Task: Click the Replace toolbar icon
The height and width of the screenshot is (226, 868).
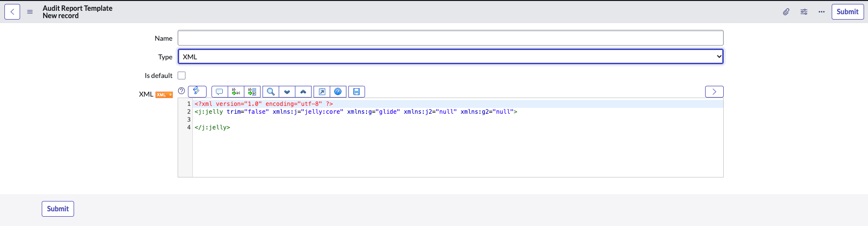Action: pyautogui.click(x=236, y=92)
